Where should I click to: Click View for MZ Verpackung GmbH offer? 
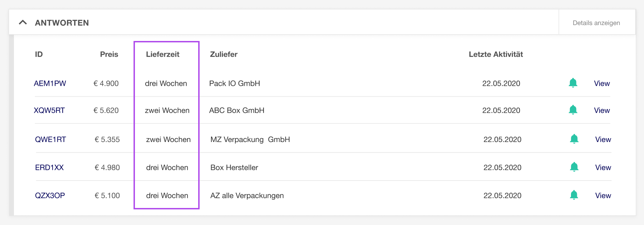coord(603,140)
